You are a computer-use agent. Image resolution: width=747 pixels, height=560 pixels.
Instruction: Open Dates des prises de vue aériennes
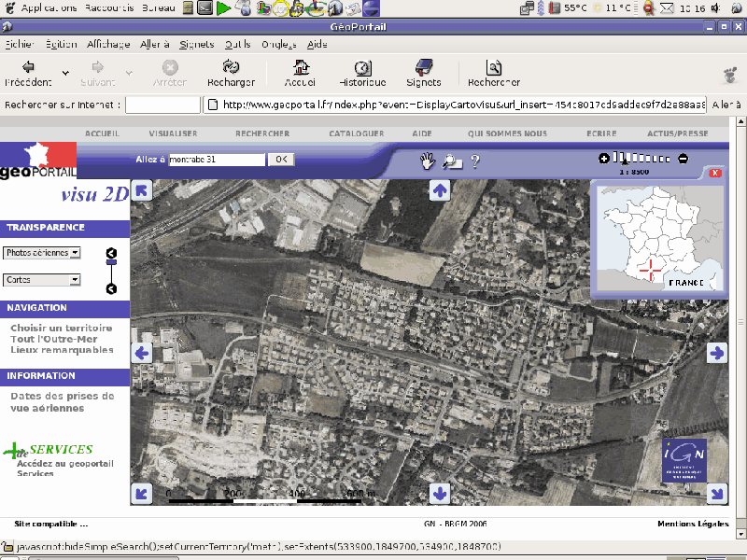63,402
